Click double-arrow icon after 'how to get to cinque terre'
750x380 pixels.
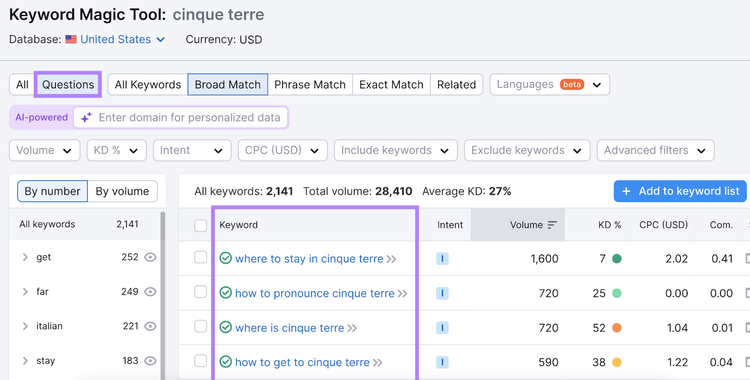pos(377,363)
